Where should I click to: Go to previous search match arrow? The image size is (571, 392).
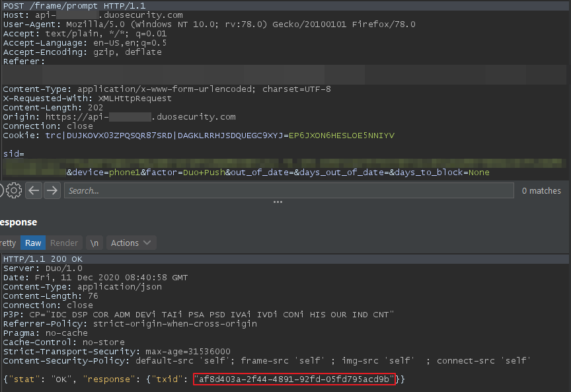[x=34, y=191]
